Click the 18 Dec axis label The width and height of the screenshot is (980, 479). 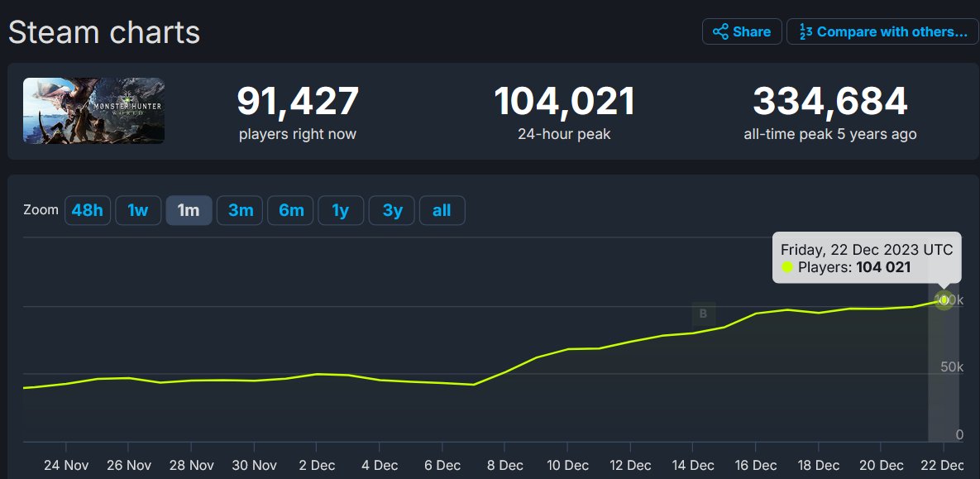pos(818,465)
